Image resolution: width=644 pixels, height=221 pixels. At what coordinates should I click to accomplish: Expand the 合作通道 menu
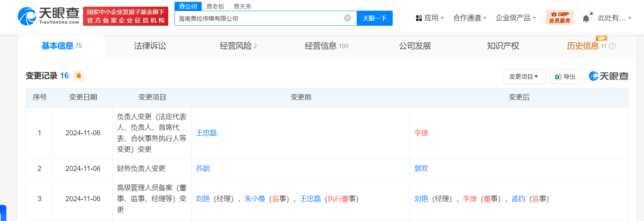click(469, 18)
